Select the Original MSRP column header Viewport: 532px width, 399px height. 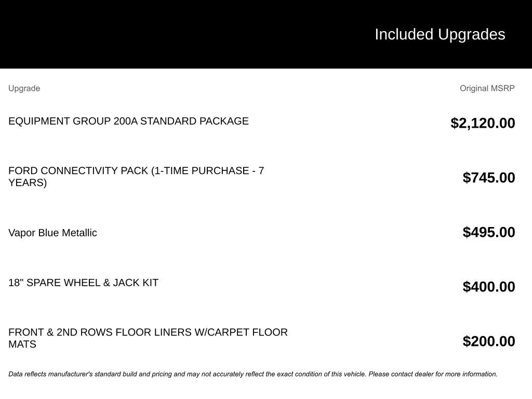[x=487, y=88]
